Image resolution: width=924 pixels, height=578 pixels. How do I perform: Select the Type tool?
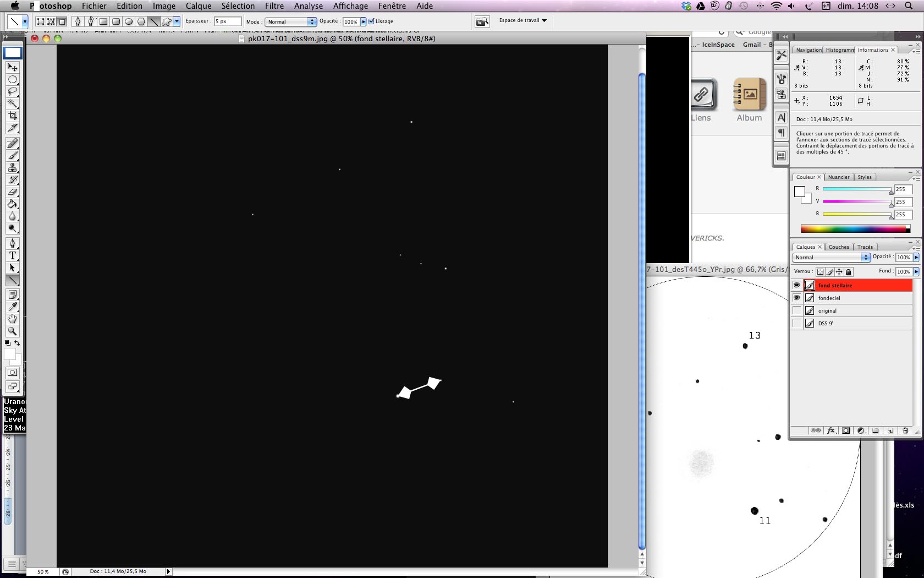[12, 255]
